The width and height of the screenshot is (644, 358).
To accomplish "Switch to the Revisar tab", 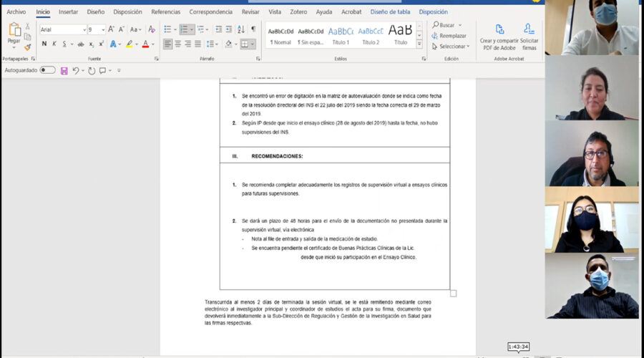I will [250, 12].
